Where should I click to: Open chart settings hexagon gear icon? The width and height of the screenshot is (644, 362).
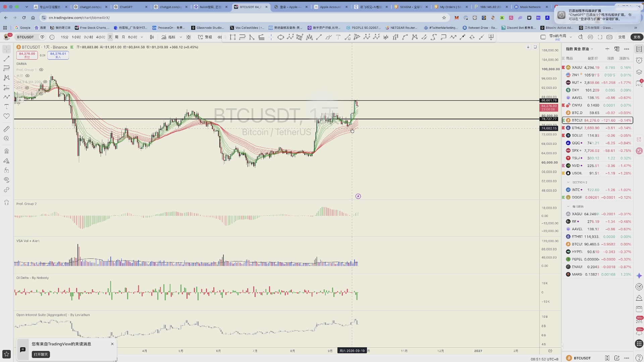tap(590, 37)
